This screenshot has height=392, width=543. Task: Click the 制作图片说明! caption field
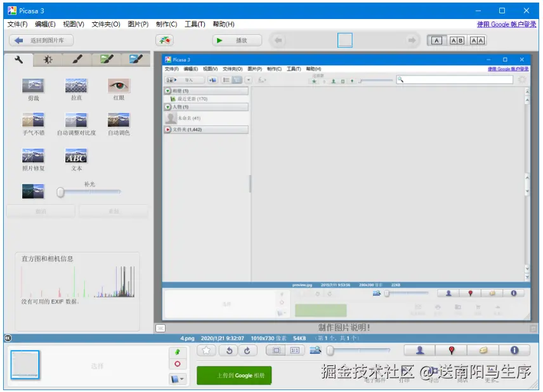pyautogui.click(x=344, y=327)
